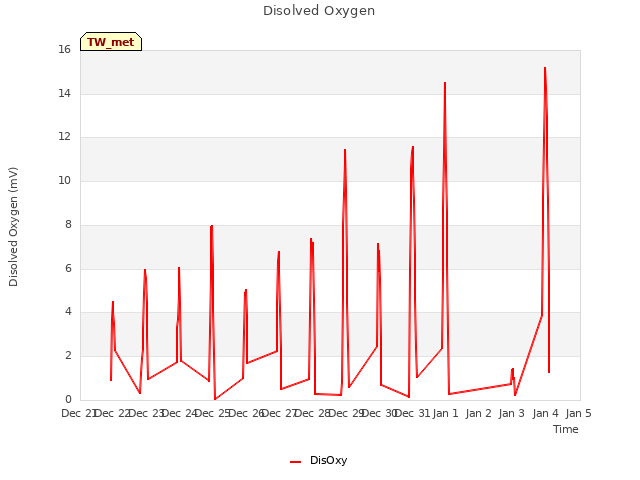The width and height of the screenshot is (640, 480).
Task: Click the y-axis tick value 10
Action: coord(64,180)
